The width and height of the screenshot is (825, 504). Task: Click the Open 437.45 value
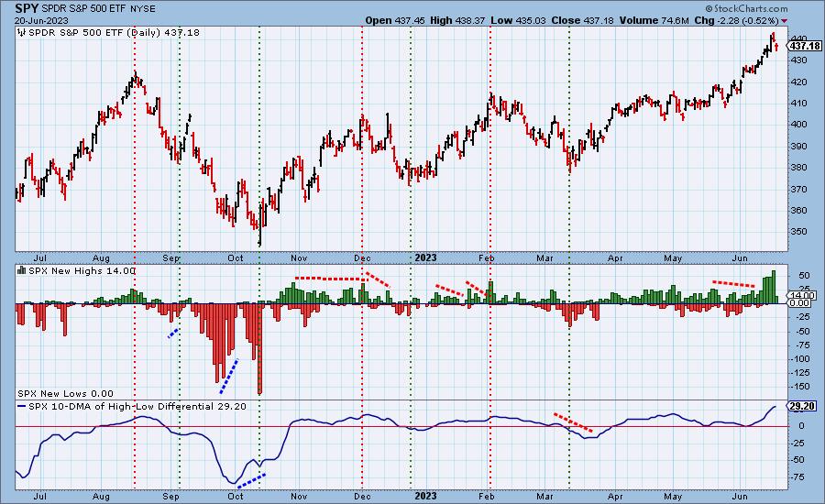394,20
